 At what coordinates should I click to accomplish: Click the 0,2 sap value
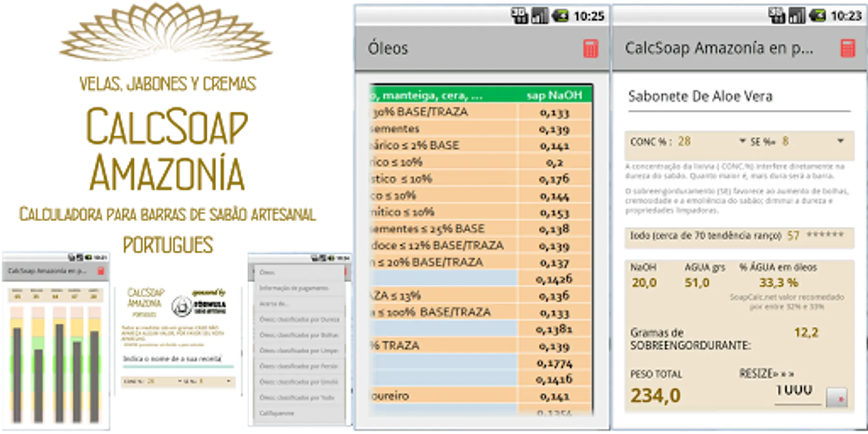[555, 163]
